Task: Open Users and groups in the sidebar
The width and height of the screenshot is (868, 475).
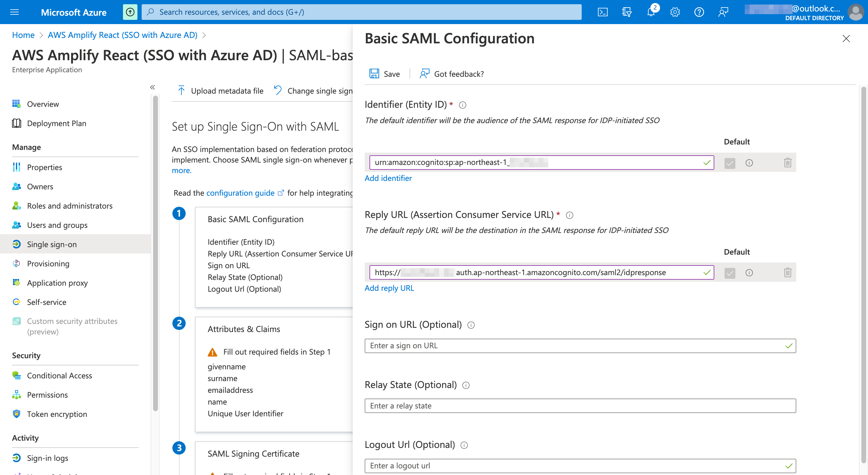Action: pos(57,225)
